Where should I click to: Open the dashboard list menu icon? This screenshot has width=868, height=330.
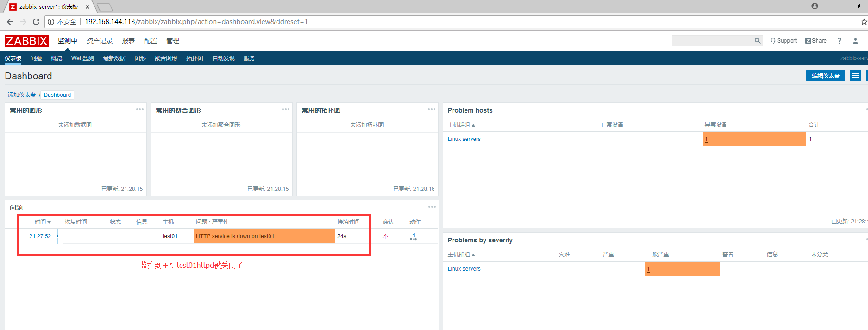pyautogui.click(x=855, y=76)
